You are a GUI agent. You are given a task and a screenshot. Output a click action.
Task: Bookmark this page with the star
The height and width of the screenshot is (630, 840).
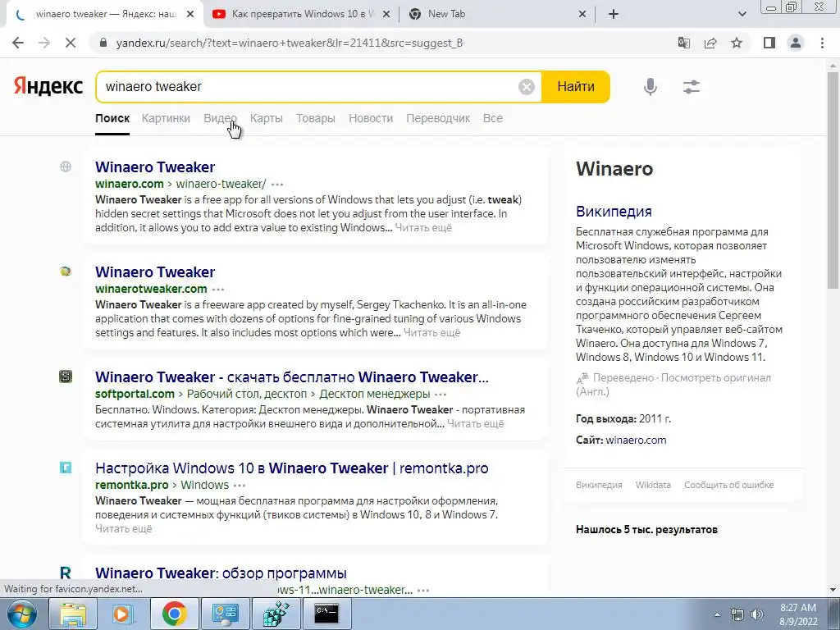[737, 43]
